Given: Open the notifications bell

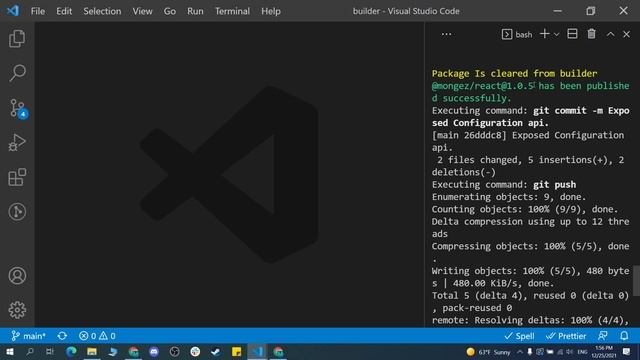Looking at the screenshot, I should [624, 336].
